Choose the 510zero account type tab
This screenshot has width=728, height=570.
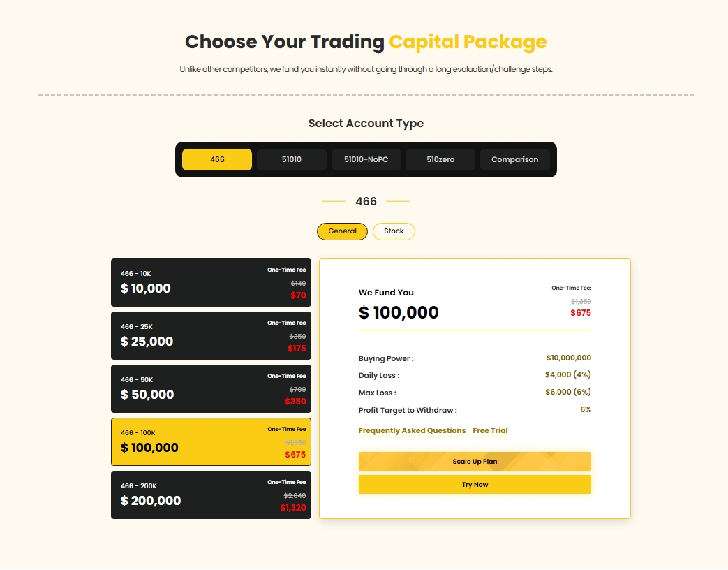(440, 159)
